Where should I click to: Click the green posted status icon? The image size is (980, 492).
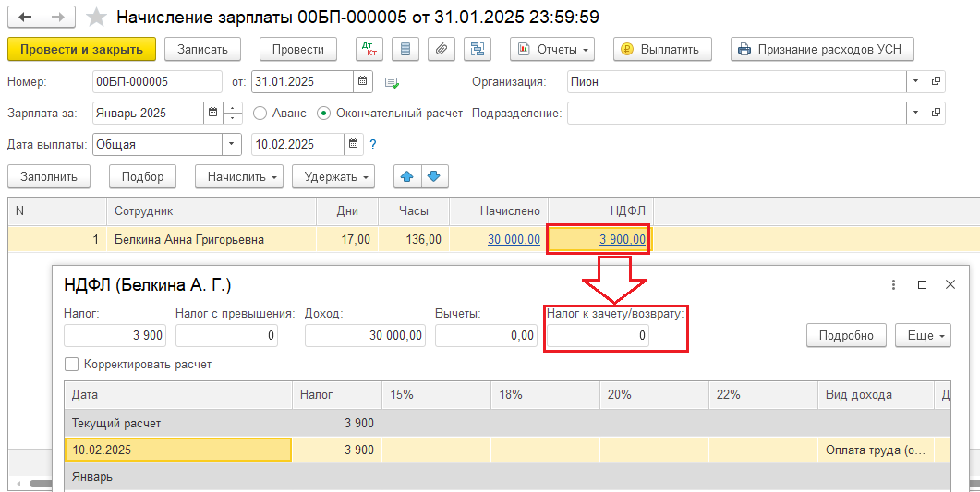tap(393, 82)
